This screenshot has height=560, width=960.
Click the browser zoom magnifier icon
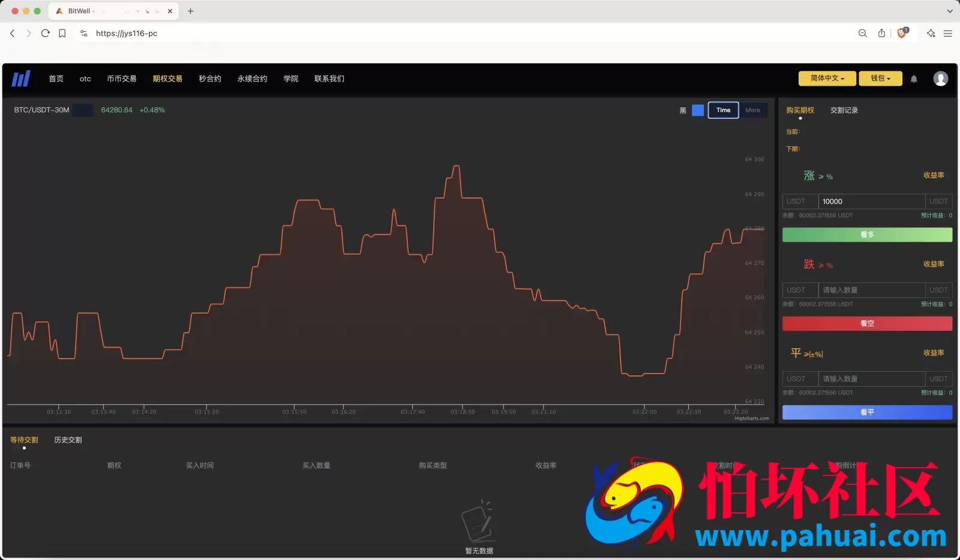(863, 34)
